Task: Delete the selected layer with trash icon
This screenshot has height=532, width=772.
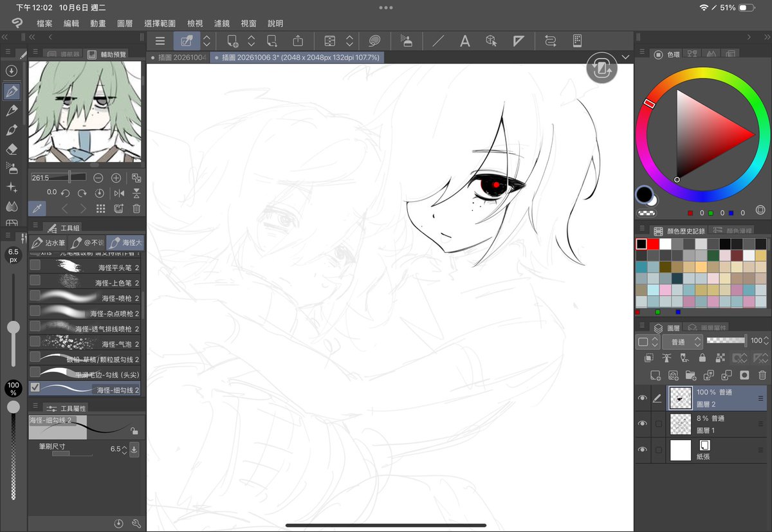Action: pyautogui.click(x=762, y=375)
